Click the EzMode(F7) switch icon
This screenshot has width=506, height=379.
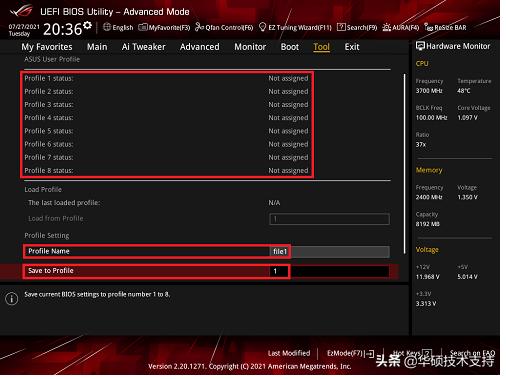pyautogui.click(x=369, y=353)
